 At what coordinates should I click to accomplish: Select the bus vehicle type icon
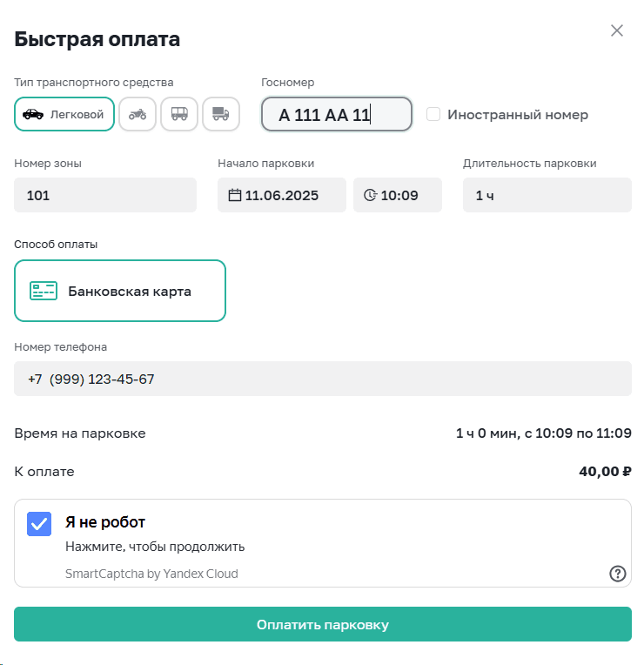pos(179,114)
